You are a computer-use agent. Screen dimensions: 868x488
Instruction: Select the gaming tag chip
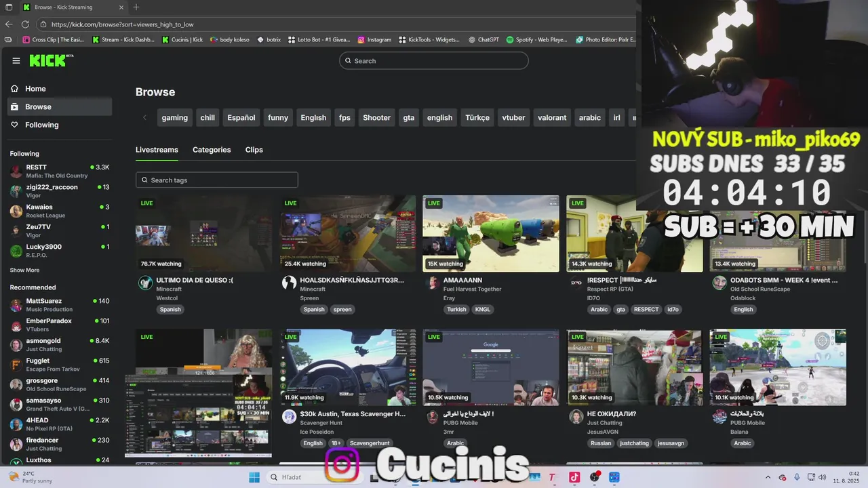[x=174, y=117]
